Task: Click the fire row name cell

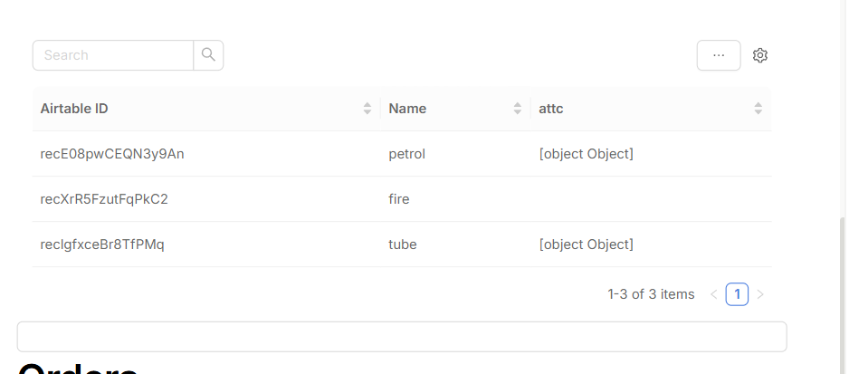Action: [x=399, y=199]
